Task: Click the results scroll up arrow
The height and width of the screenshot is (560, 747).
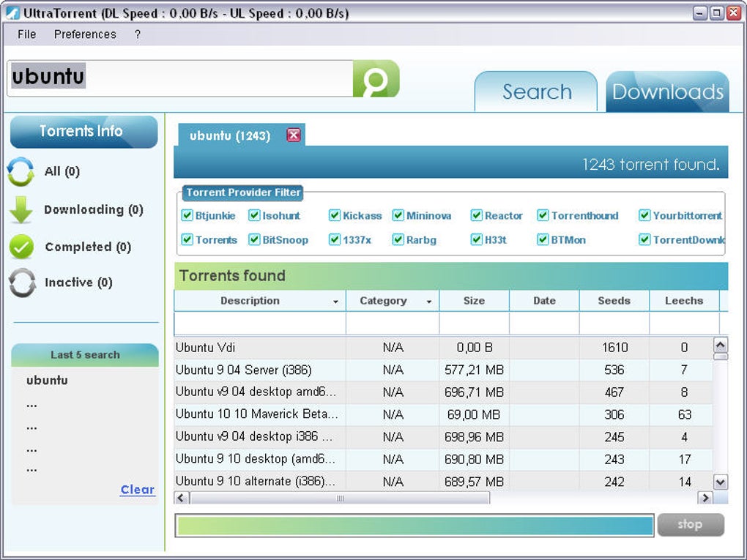Action: (721, 344)
